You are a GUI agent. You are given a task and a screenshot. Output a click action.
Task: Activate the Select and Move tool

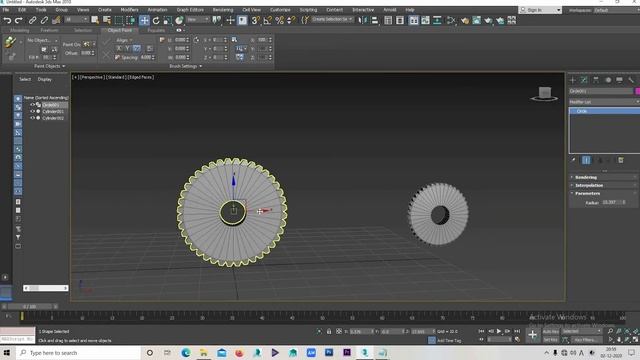[x=144, y=20]
